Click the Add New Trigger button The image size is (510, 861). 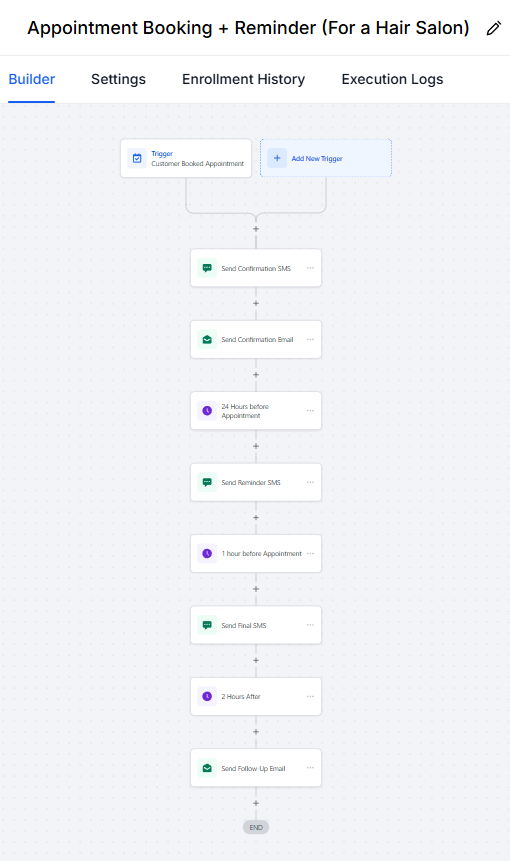pyautogui.click(x=326, y=158)
